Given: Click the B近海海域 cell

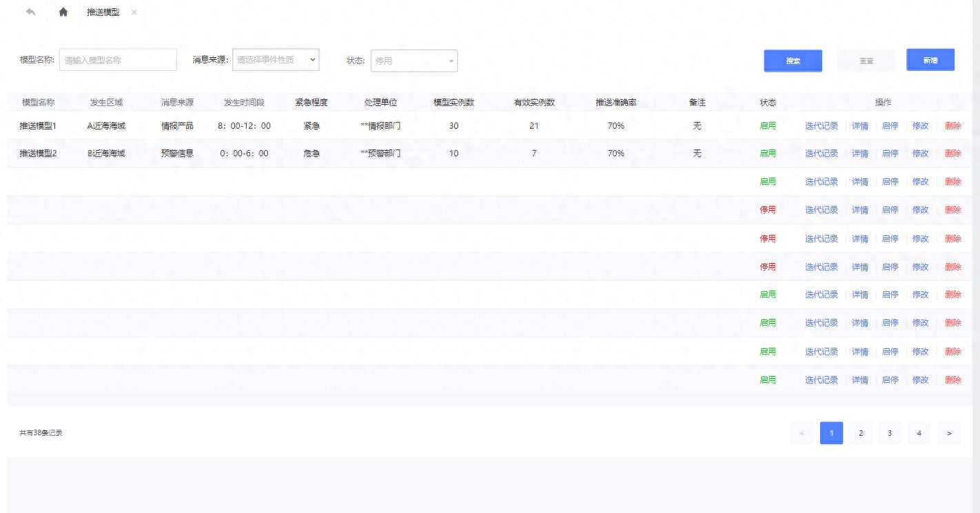Looking at the screenshot, I should tap(107, 154).
